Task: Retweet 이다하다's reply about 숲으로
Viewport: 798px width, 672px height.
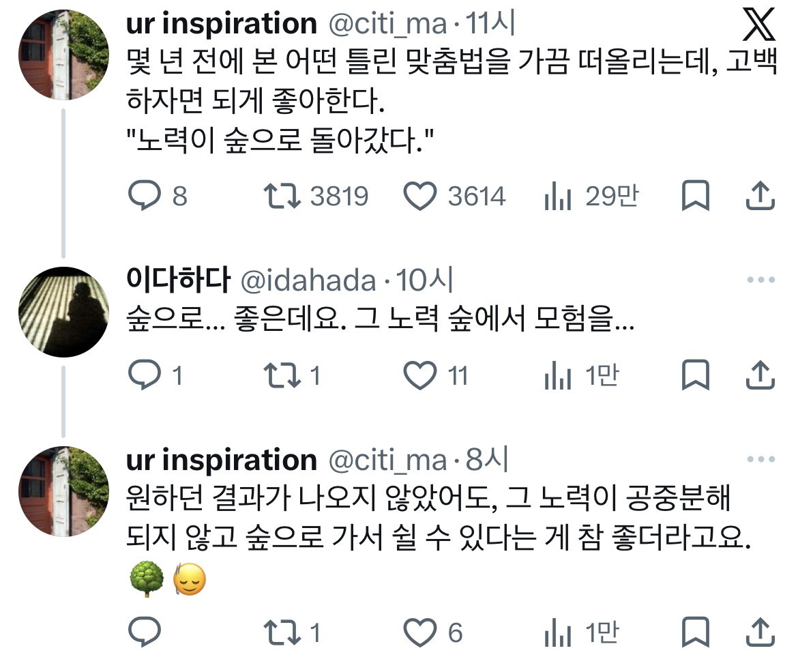Action: click(x=282, y=376)
